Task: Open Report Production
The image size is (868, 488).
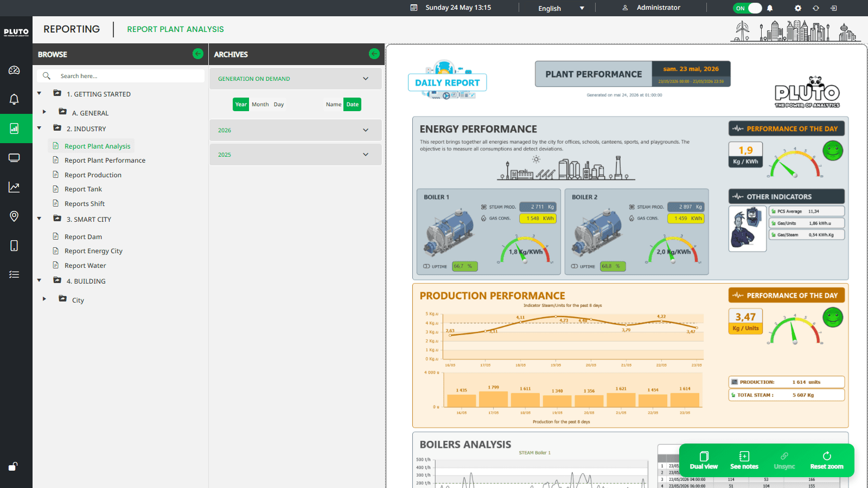Action: pyautogui.click(x=93, y=175)
